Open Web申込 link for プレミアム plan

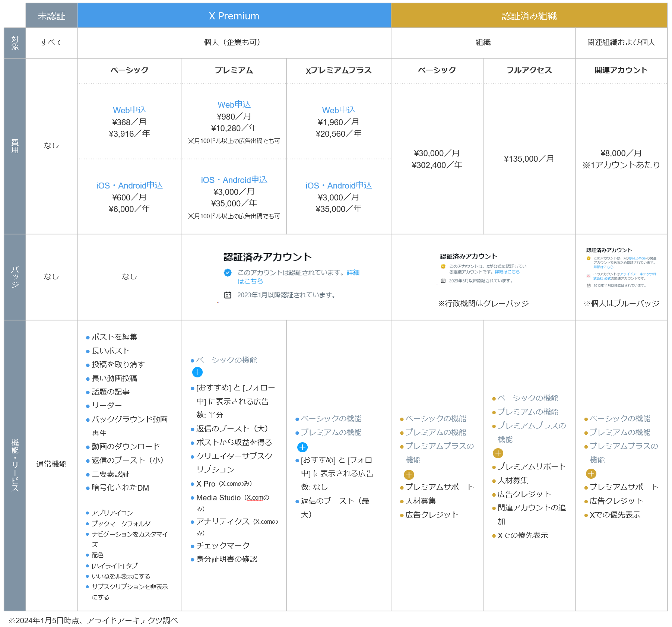(234, 105)
